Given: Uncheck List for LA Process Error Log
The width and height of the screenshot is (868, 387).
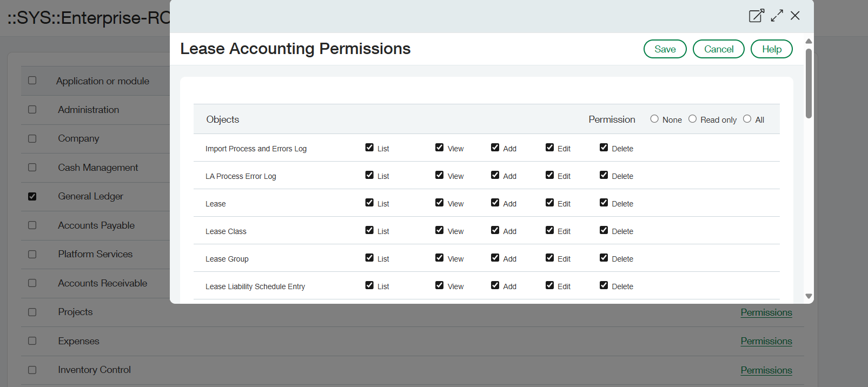Looking at the screenshot, I should point(369,175).
